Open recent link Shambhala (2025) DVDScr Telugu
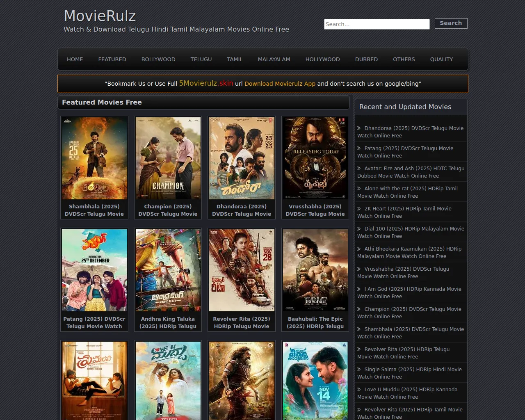525x420 pixels. (411, 333)
